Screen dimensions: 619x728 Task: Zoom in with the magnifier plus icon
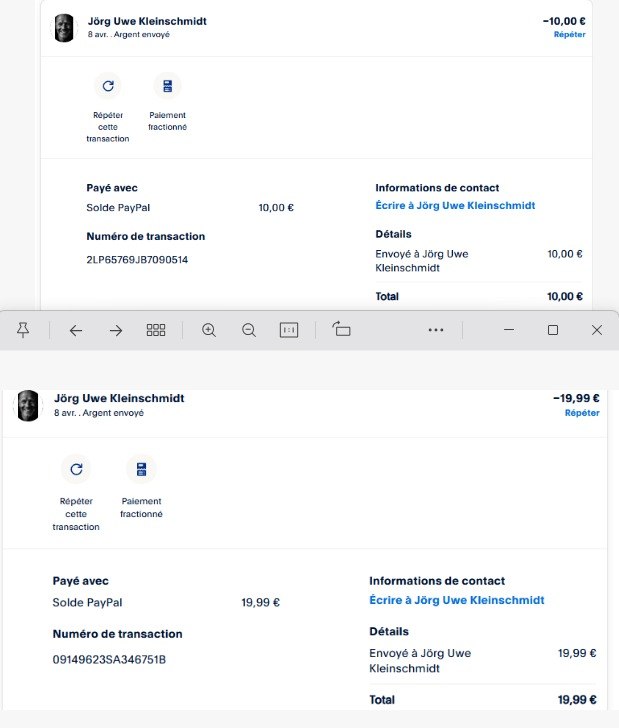[x=209, y=330]
